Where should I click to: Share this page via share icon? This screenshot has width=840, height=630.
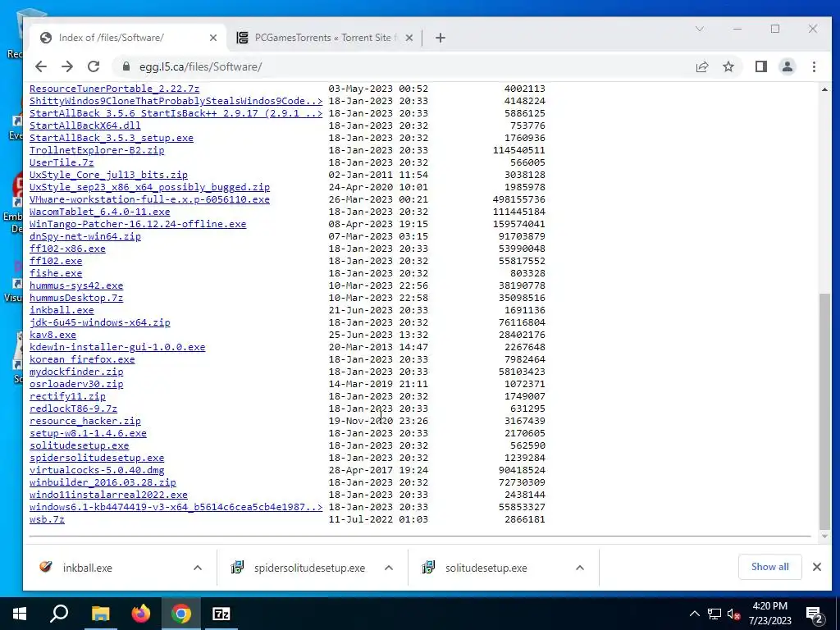[702, 66]
